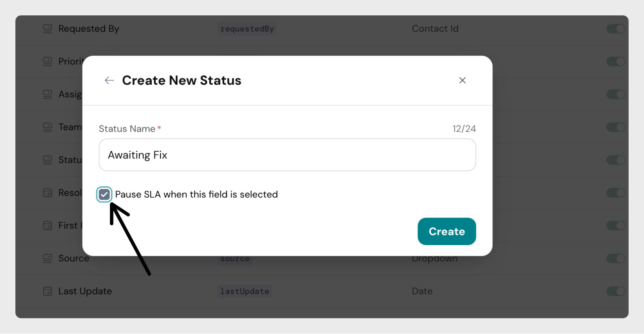
Task: Click the back arrow in the dialog
Action: click(109, 81)
